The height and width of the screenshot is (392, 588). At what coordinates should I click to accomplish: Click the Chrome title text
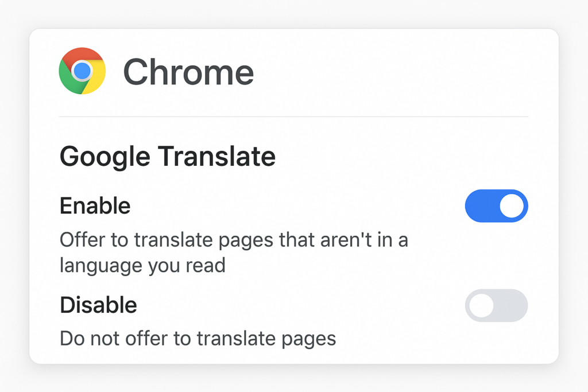pyautogui.click(x=188, y=71)
